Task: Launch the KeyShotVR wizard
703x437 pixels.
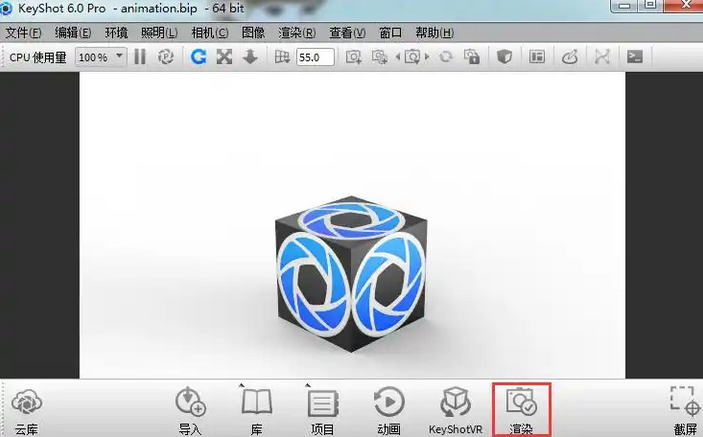Action: (x=456, y=408)
